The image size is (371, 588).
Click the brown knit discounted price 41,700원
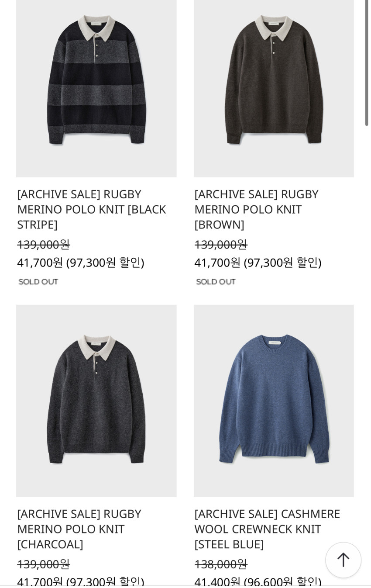click(x=217, y=263)
